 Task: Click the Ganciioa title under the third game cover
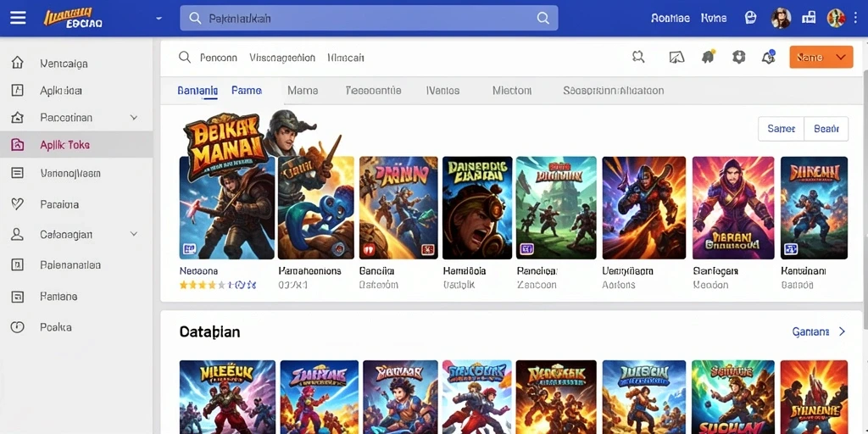click(x=376, y=271)
